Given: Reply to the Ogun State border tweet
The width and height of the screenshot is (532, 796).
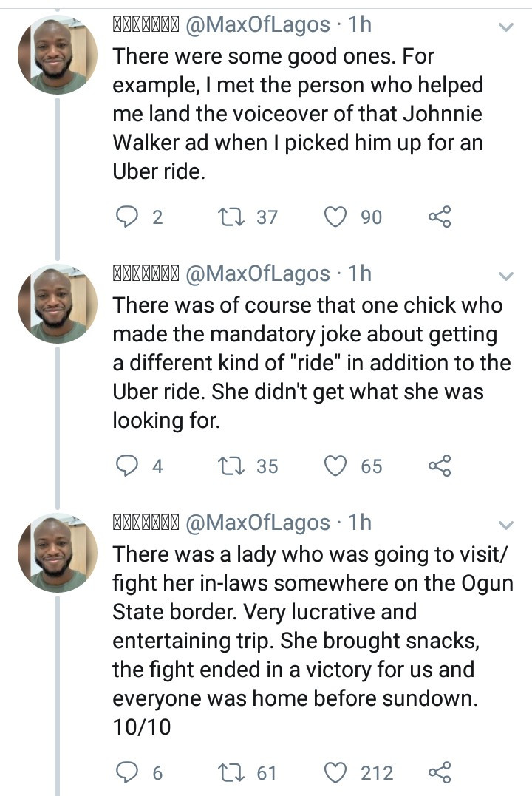Looking at the screenshot, I should [128, 773].
